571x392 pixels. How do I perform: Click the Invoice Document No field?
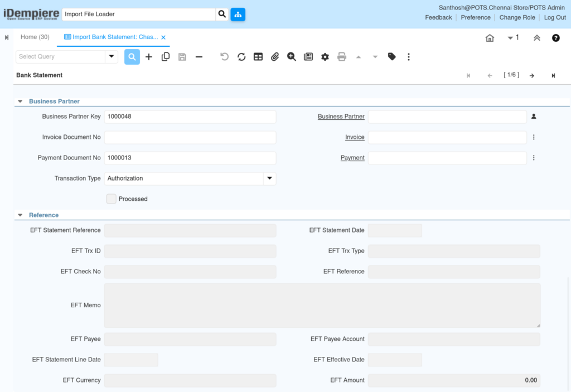click(190, 137)
